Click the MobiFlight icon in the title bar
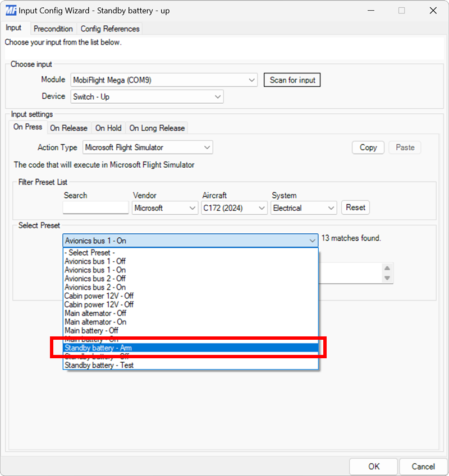Image resolution: width=449 pixels, height=476 pixels. [10, 10]
